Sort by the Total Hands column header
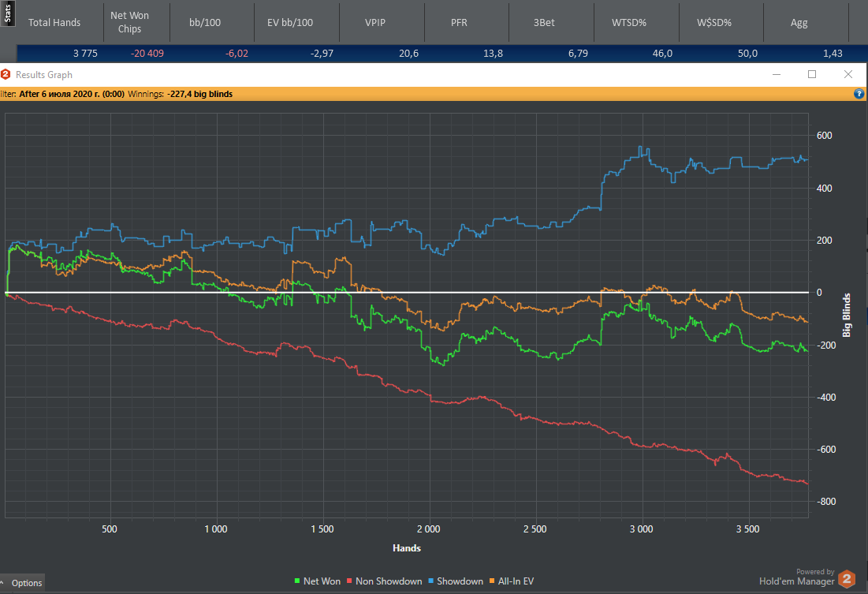This screenshot has height=594, width=868. (54, 22)
